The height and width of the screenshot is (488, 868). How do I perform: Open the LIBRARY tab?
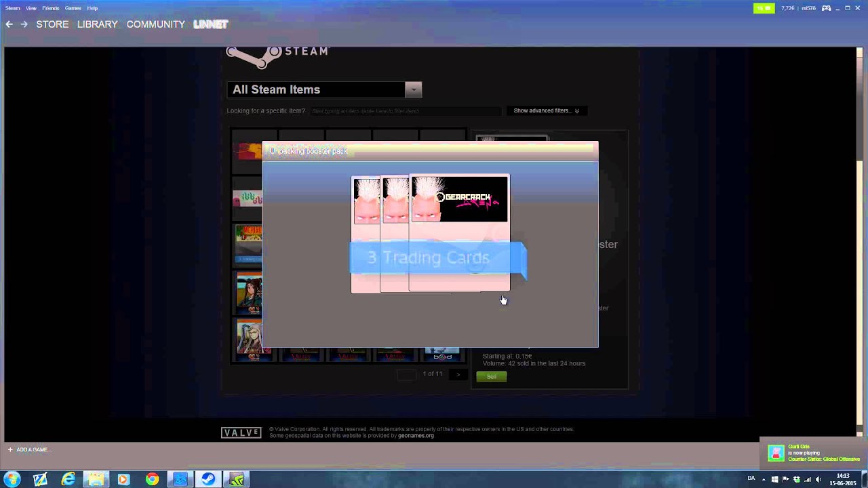tap(97, 24)
